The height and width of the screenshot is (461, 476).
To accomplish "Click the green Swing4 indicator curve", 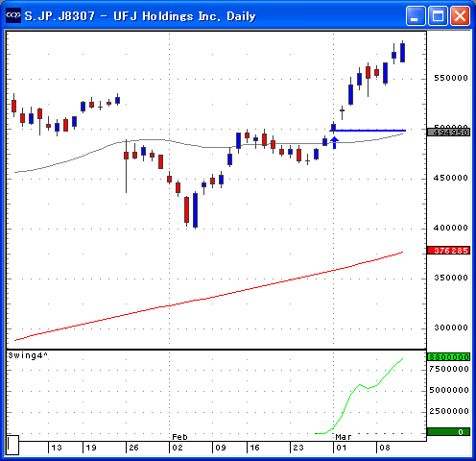I will click(360, 397).
